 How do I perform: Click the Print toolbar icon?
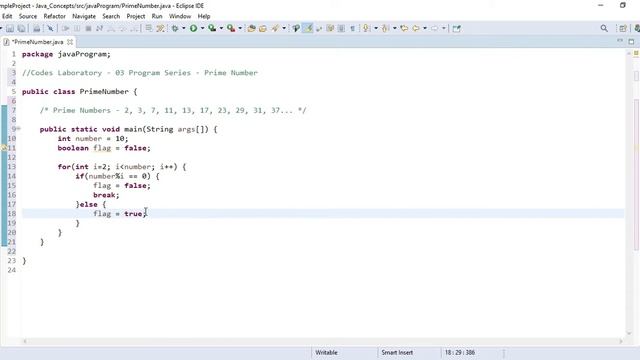(36, 28)
